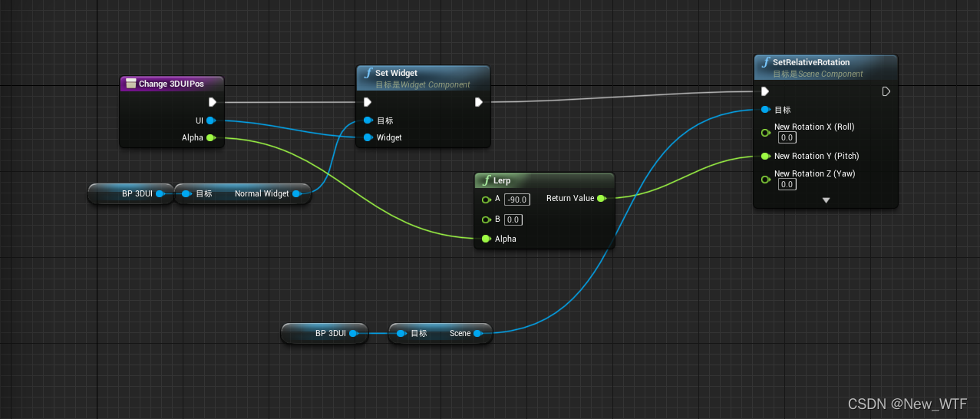
Task: Select the Change 3DUIPos node title
Action: pos(171,84)
